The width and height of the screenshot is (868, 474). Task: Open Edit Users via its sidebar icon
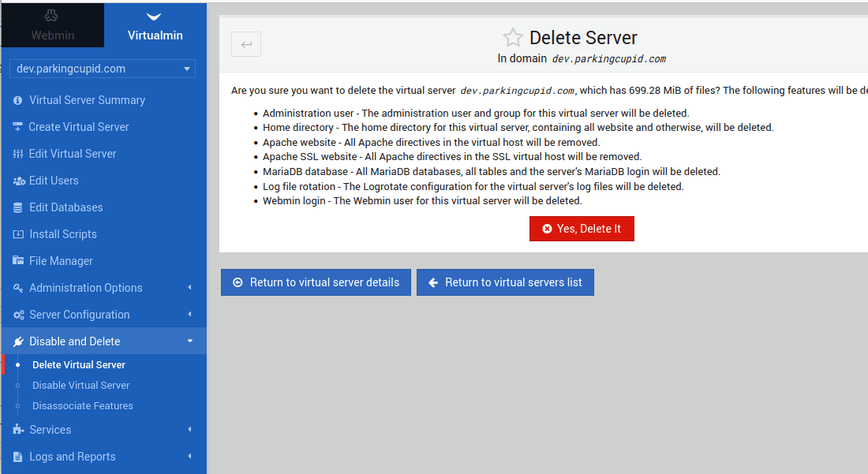point(17,181)
